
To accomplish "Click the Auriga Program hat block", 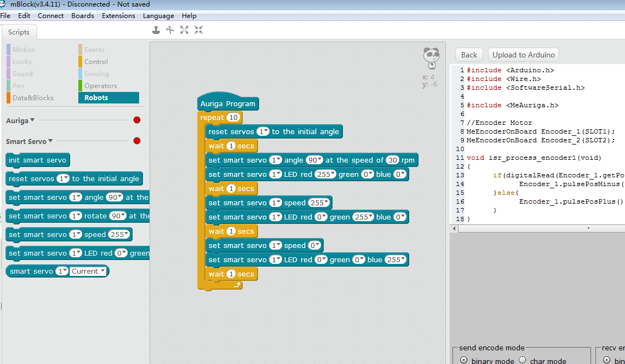I will 228,103.
